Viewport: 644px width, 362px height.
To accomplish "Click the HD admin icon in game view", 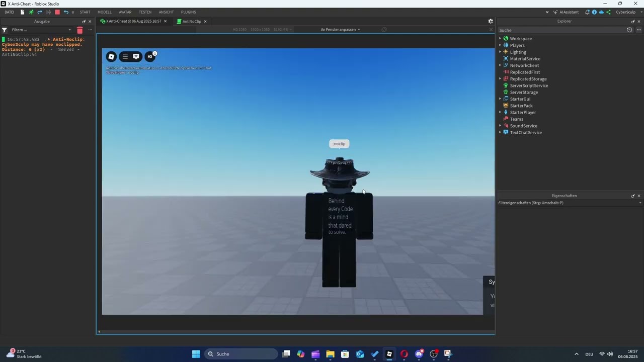I will 150,57.
